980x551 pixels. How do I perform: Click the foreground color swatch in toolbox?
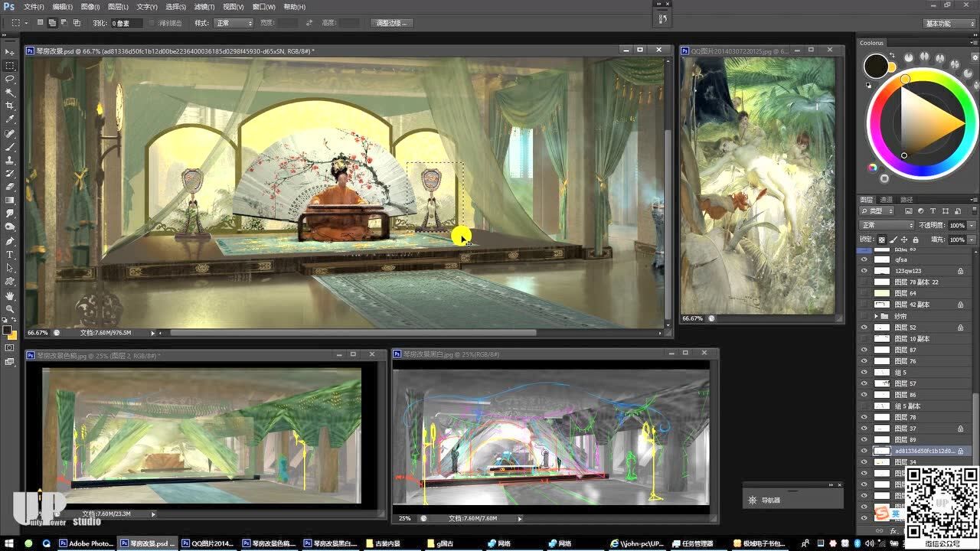7,331
